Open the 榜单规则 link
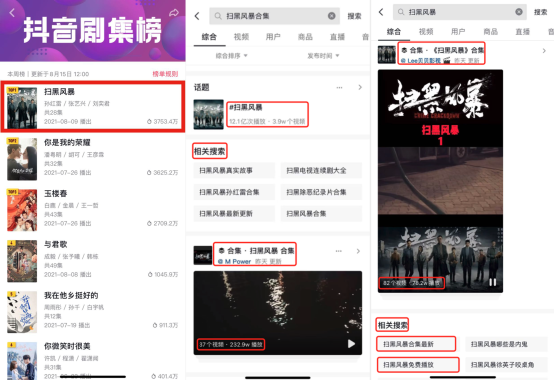This screenshot has width=554, height=380. tap(165, 74)
